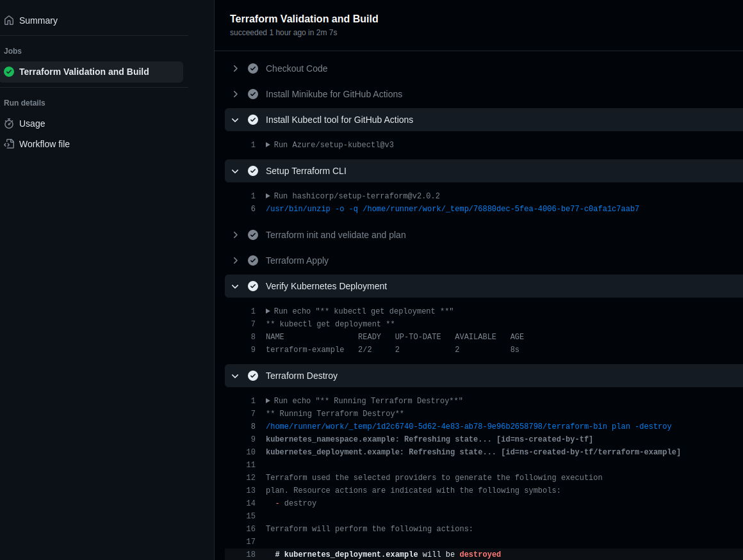Click the green check beside Terraform Validation and Build job
The width and height of the screenshot is (743, 560).
pyautogui.click(x=9, y=72)
